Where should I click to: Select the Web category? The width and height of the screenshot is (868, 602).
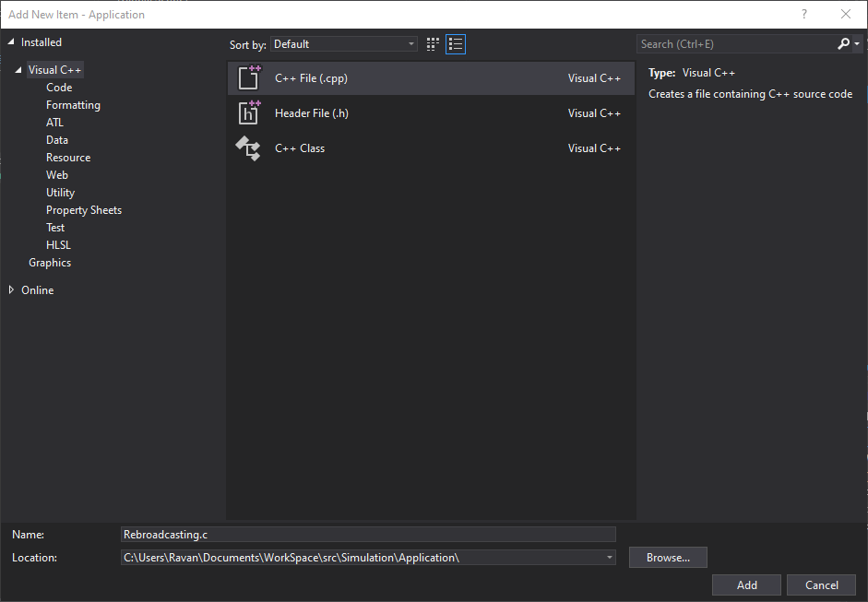pyautogui.click(x=57, y=175)
